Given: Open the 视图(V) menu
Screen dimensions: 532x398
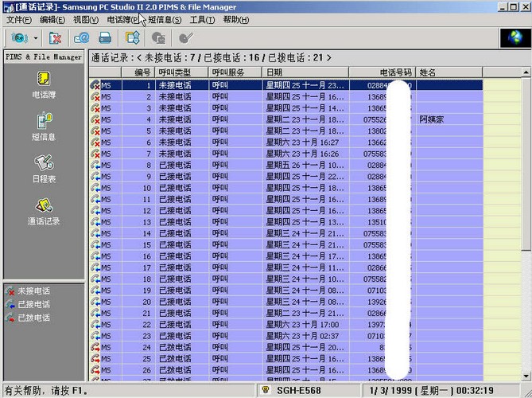Looking at the screenshot, I should 86,20.
